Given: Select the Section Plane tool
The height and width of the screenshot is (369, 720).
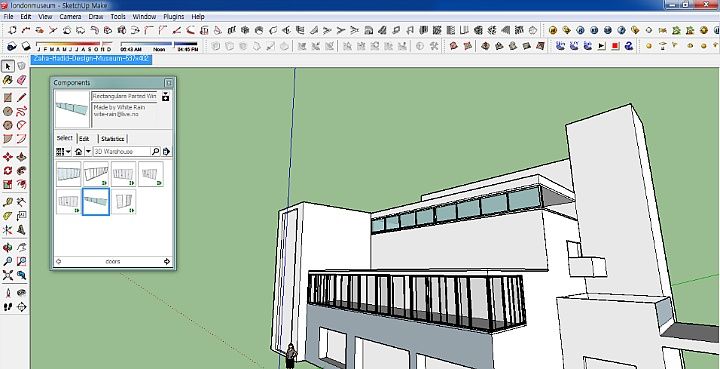Looking at the screenshot, I should coord(22,307).
